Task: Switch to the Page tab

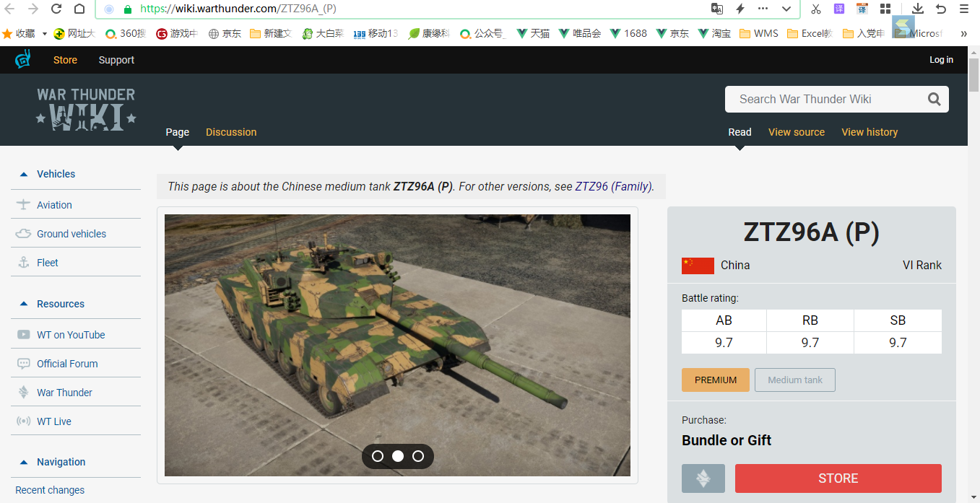Action: point(178,132)
